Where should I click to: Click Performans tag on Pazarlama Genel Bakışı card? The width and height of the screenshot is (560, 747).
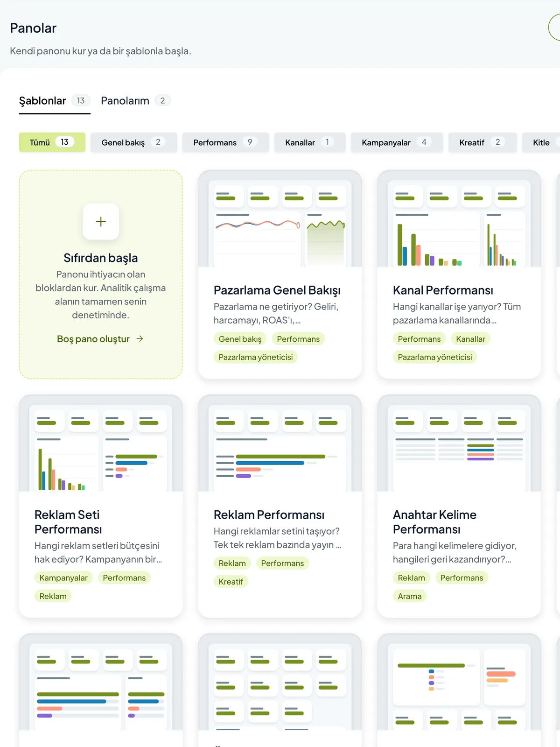click(x=298, y=339)
